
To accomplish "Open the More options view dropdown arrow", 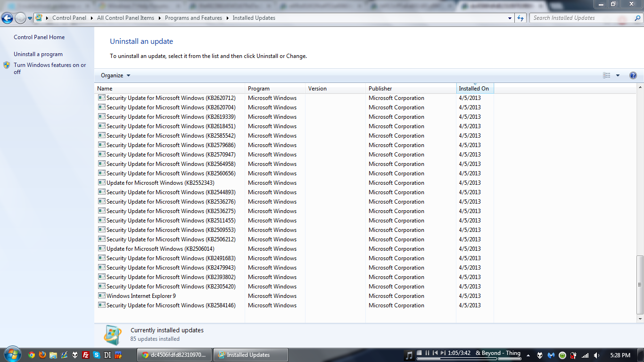I will 618,75.
